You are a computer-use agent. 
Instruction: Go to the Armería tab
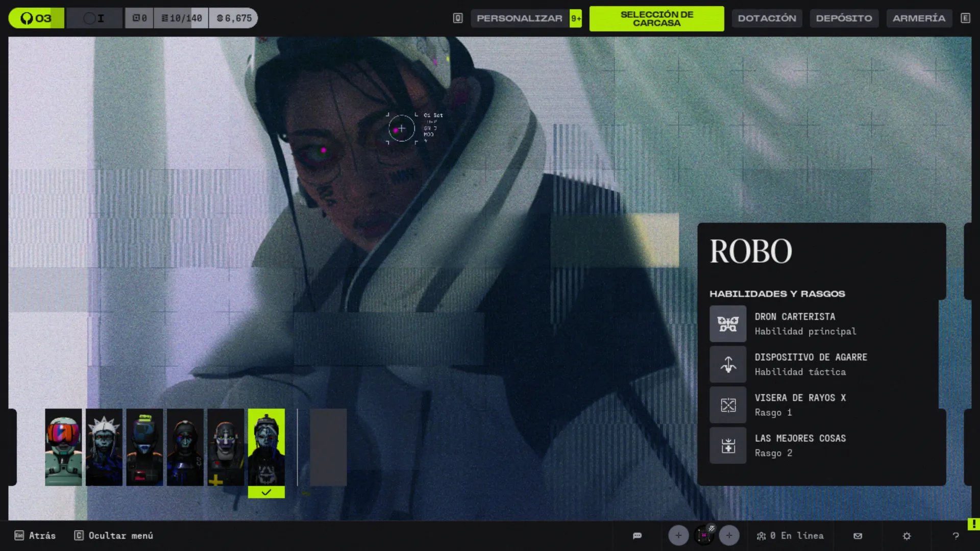(919, 18)
